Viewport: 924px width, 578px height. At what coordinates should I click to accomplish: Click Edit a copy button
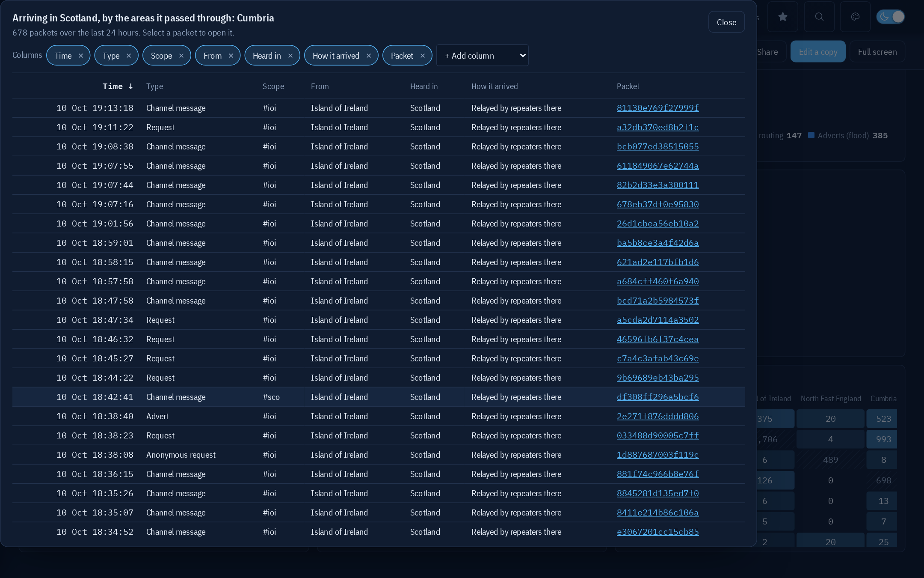coord(817,52)
